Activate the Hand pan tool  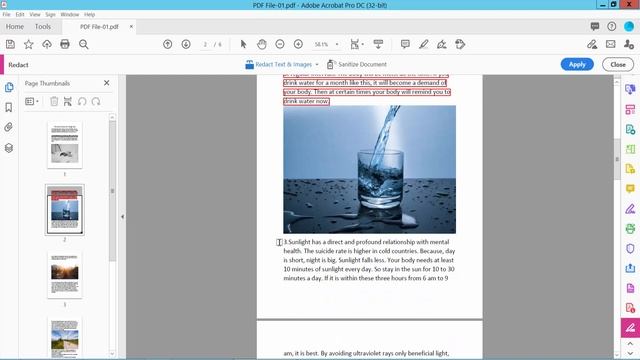tap(262, 44)
